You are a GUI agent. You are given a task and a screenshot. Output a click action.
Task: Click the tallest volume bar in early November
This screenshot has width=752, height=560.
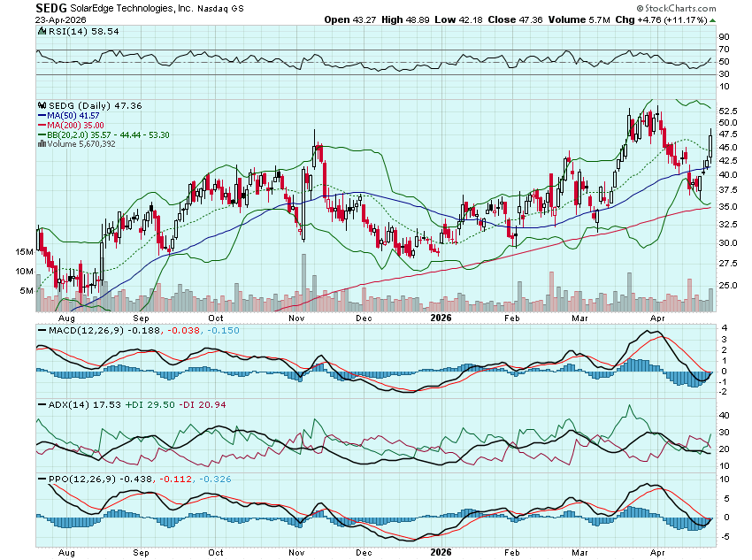click(x=303, y=283)
